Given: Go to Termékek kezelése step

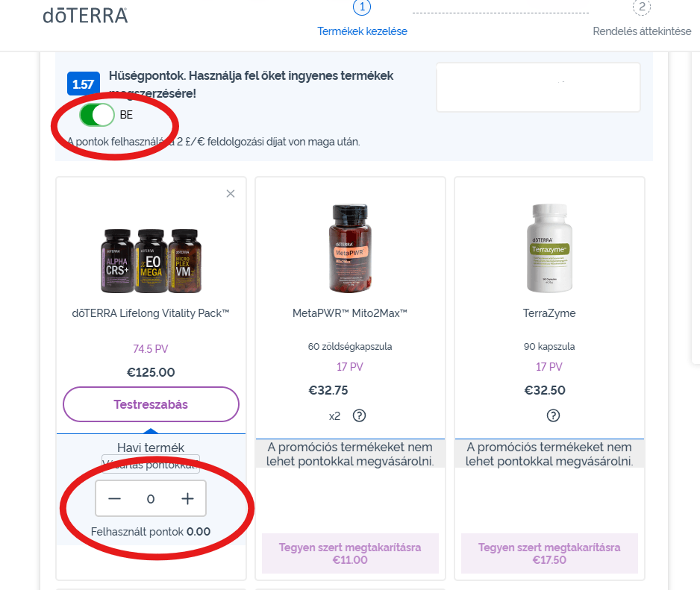Looking at the screenshot, I should click(362, 31).
